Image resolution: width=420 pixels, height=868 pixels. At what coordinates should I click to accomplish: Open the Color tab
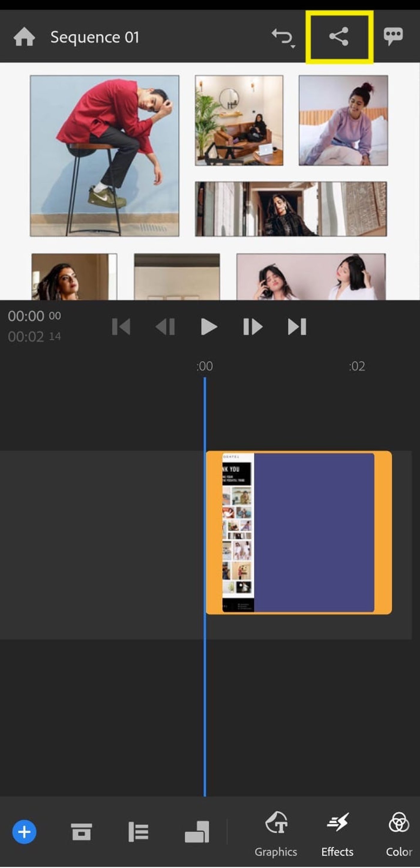(399, 834)
